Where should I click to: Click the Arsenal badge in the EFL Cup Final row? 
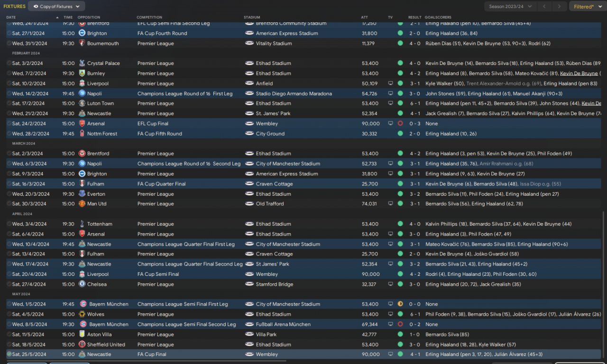tap(82, 123)
